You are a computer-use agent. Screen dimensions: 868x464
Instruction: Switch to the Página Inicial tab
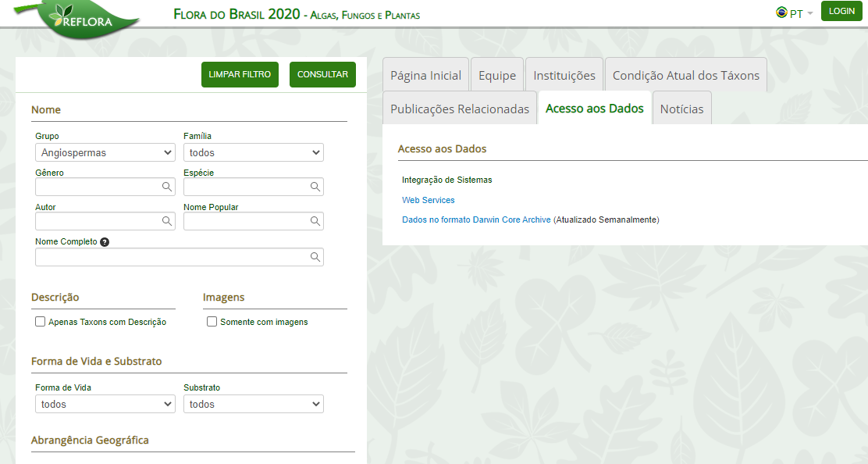(x=425, y=76)
